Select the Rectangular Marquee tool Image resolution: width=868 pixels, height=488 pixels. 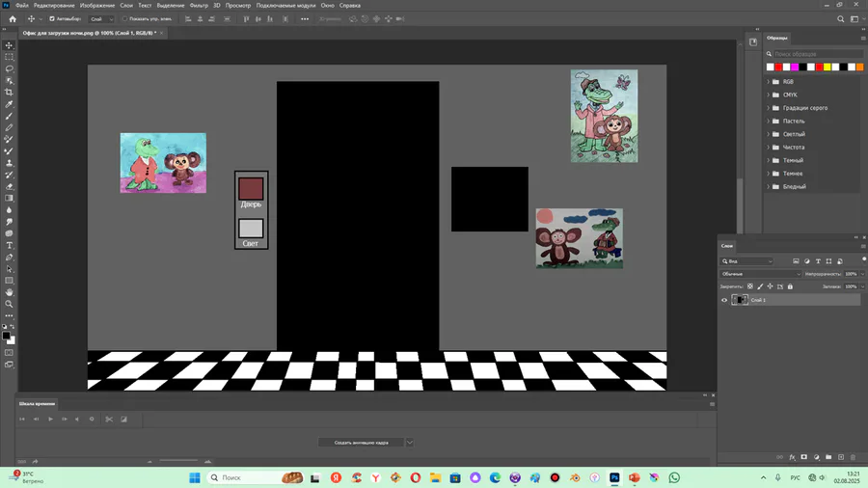9,57
